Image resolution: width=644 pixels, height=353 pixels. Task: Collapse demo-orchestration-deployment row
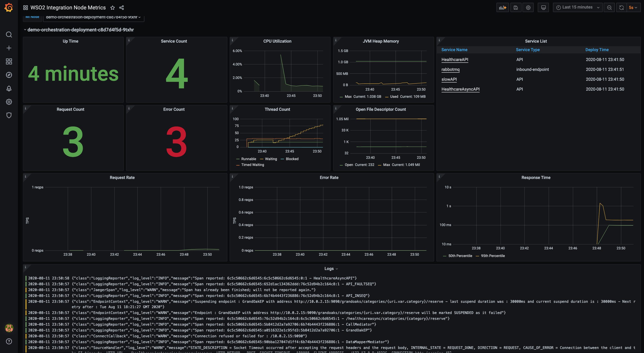80,30
